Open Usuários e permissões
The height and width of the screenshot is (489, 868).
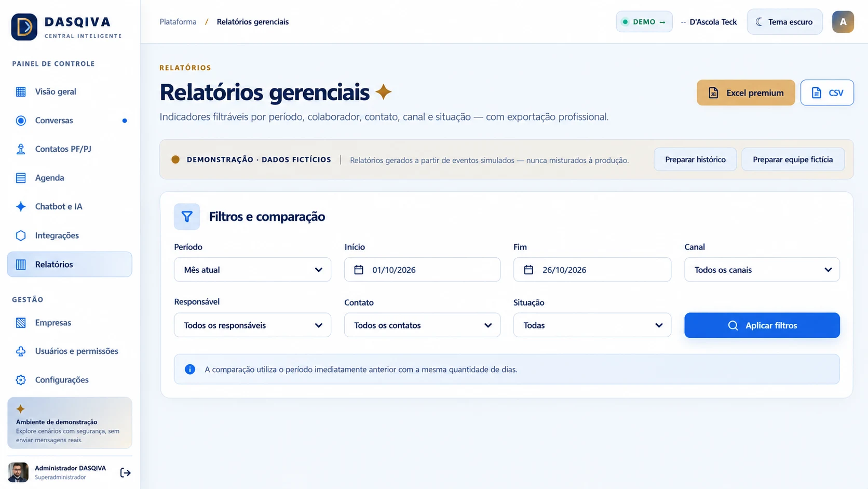70,351
